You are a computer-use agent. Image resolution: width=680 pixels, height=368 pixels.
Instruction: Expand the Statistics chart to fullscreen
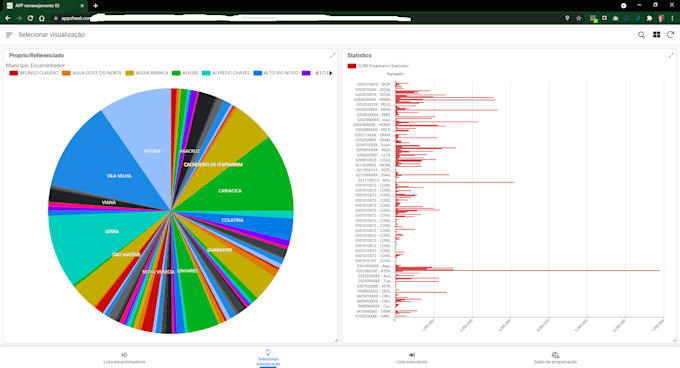671,55
